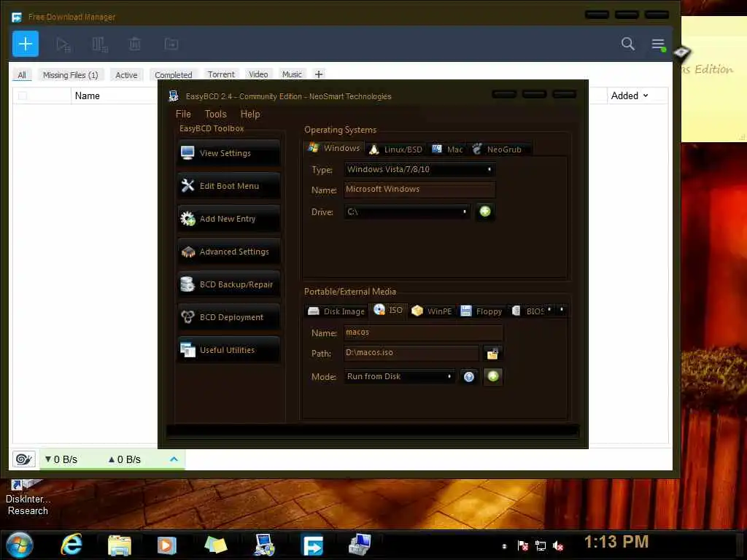Add a new filter tag with plus

point(319,74)
